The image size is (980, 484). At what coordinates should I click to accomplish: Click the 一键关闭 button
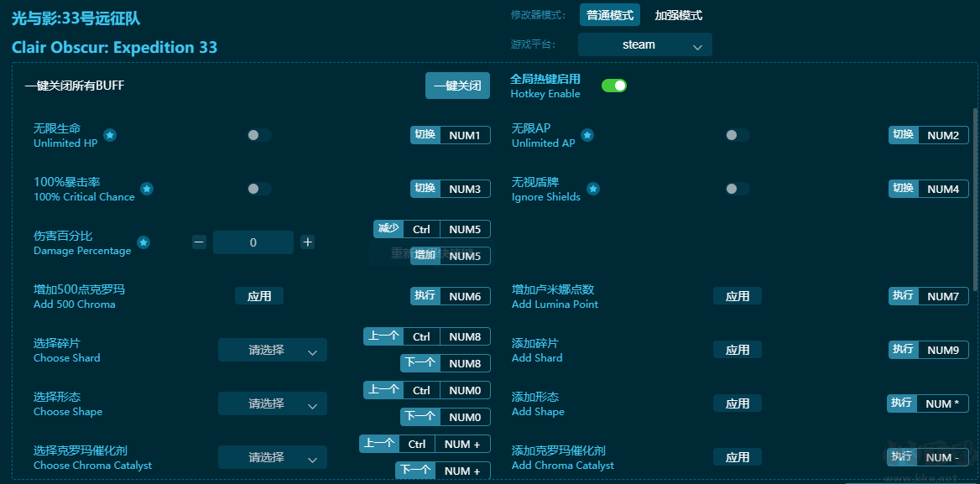point(457,86)
